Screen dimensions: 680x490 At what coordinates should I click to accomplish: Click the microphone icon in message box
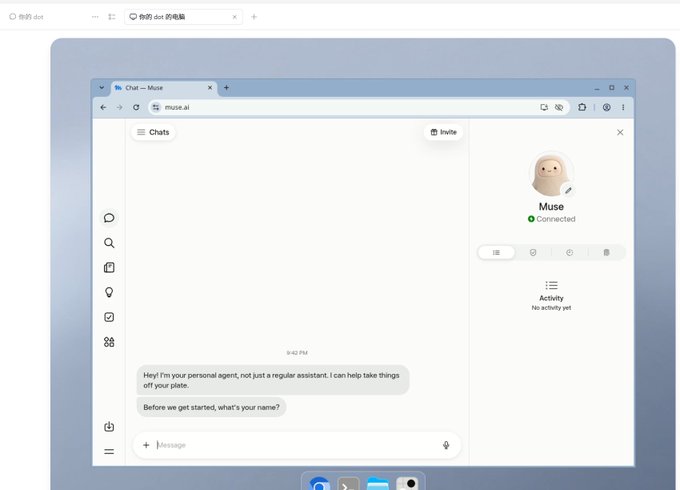tap(446, 445)
